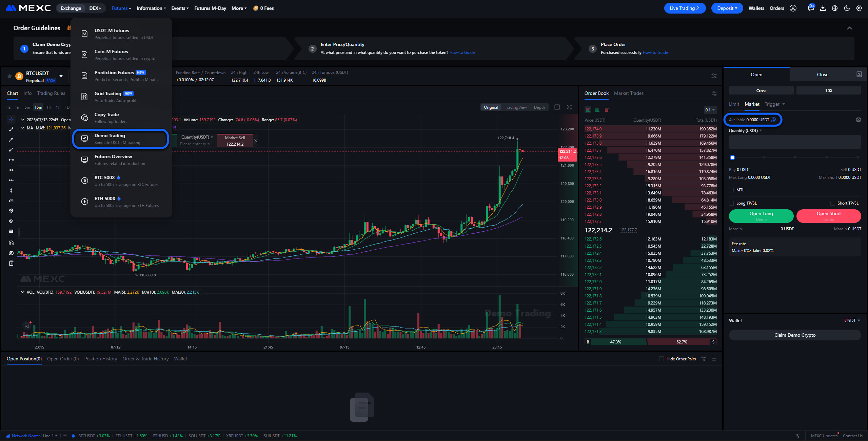Open chart calendar events icon
The image size is (868, 441).
[x=27, y=325]
